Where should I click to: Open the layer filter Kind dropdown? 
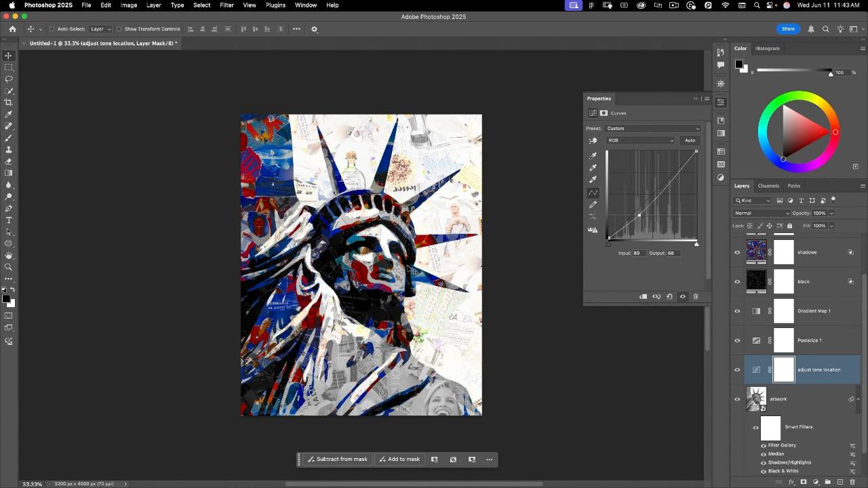[753, 201]
